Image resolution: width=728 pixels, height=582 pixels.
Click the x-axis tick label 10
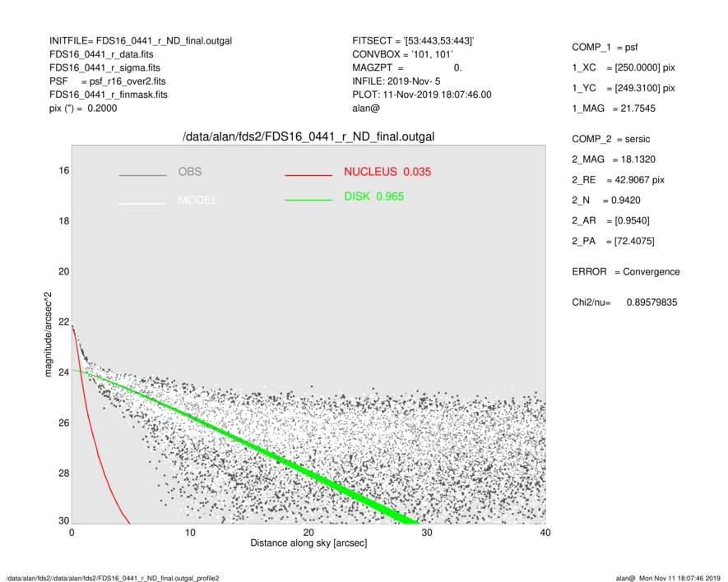[190, 533]
